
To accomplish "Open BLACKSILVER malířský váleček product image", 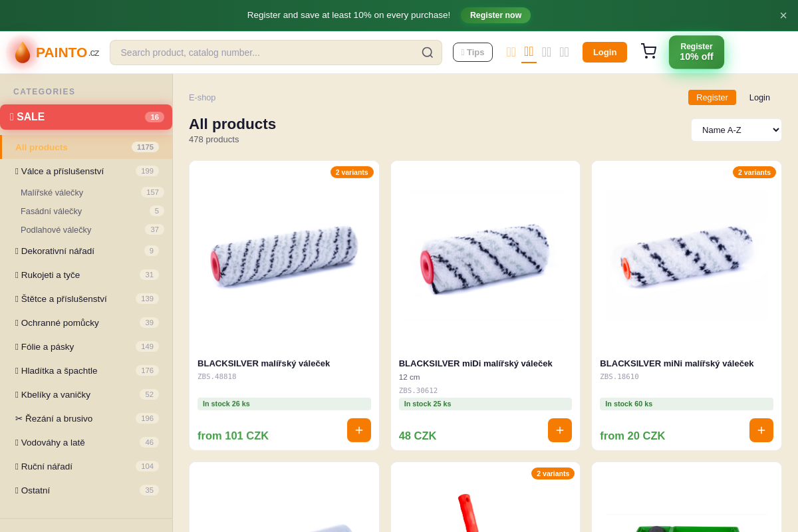I will pos(284,256).
